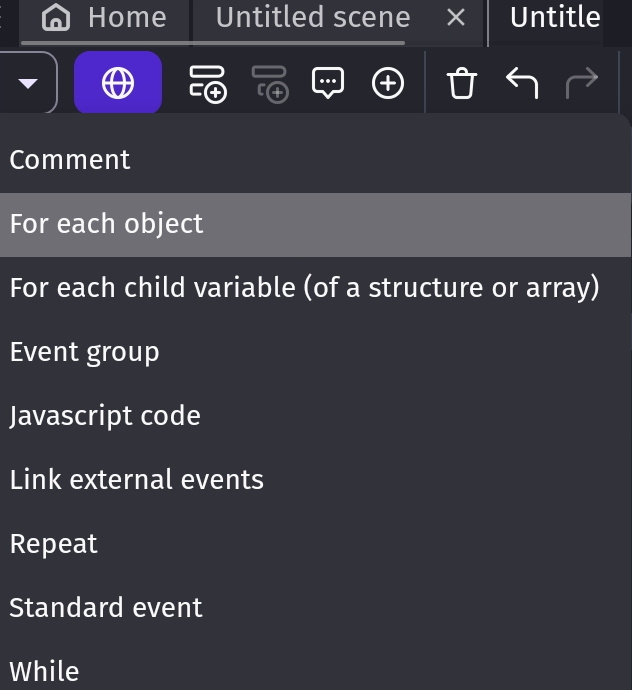
Task: Close the Untitled scene tab
Action: [456, 18]
